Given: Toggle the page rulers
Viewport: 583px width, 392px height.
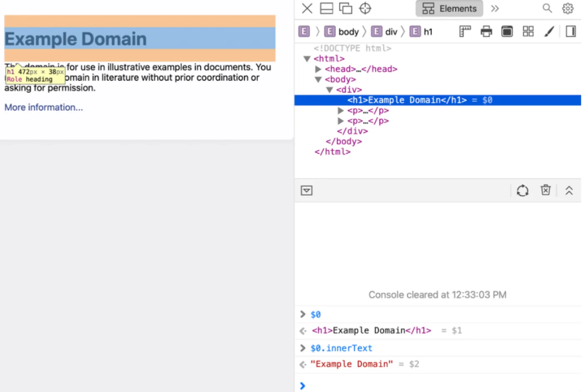Looking at the screenshot, I should click(x=465, y=31).
